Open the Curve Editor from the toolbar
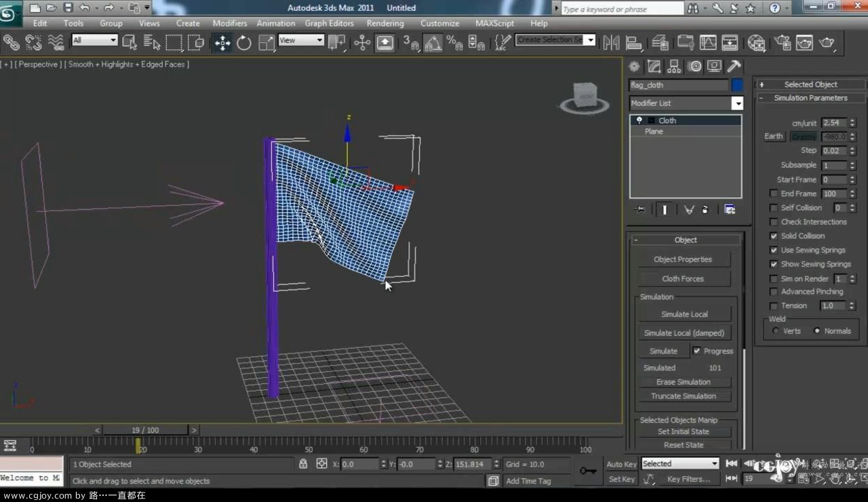Screen dimensions: 868x502 click(708, 43)
